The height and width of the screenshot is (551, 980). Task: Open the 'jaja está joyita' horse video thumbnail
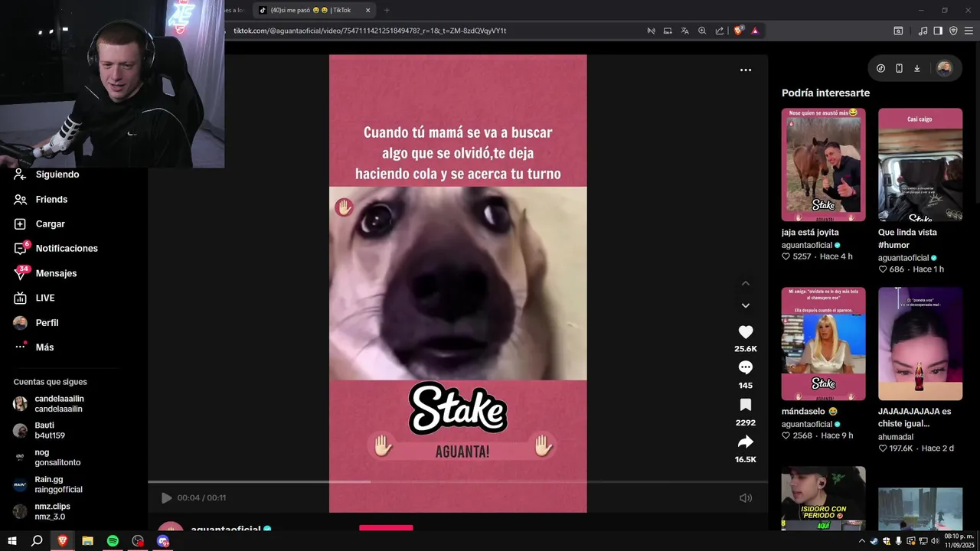[823, 165]
